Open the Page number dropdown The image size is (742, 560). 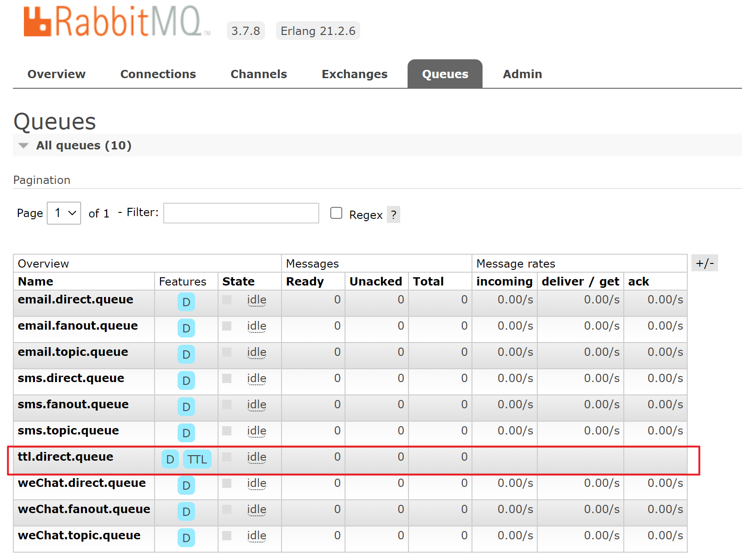click(x=64, y=213)
